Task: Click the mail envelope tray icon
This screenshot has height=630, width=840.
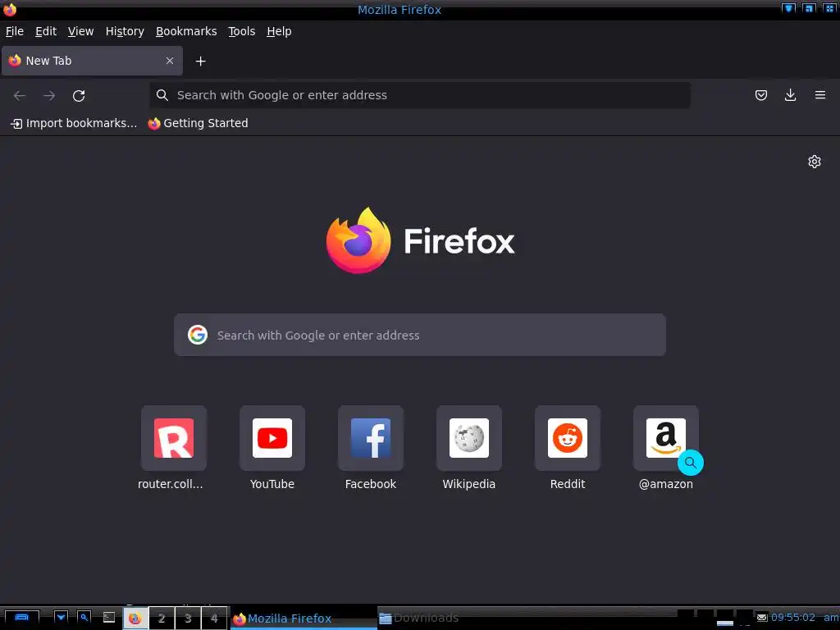Action: 761,618
